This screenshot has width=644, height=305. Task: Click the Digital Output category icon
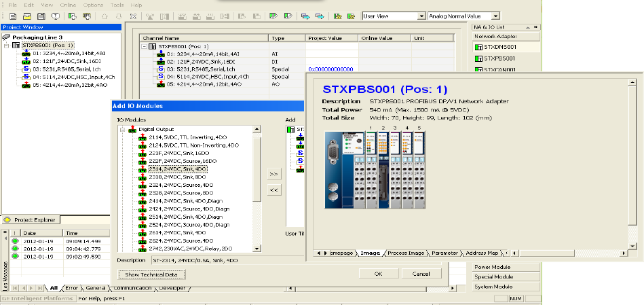point(133,129)
